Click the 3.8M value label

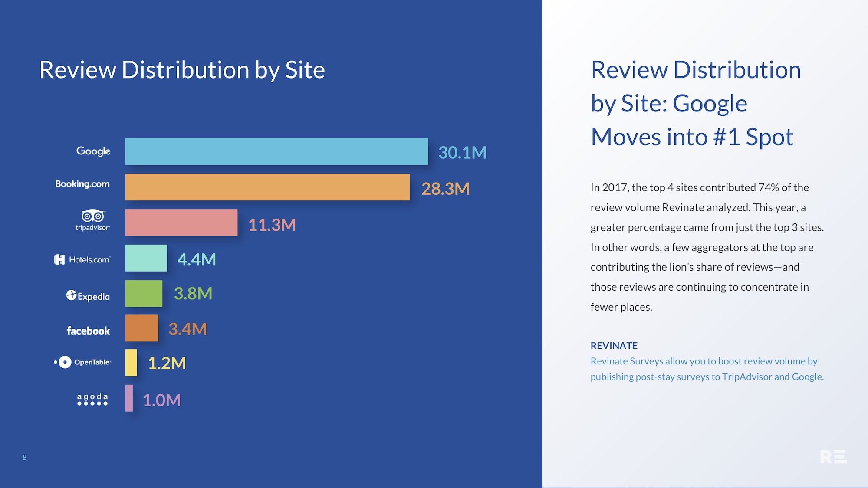click(193, 294)
